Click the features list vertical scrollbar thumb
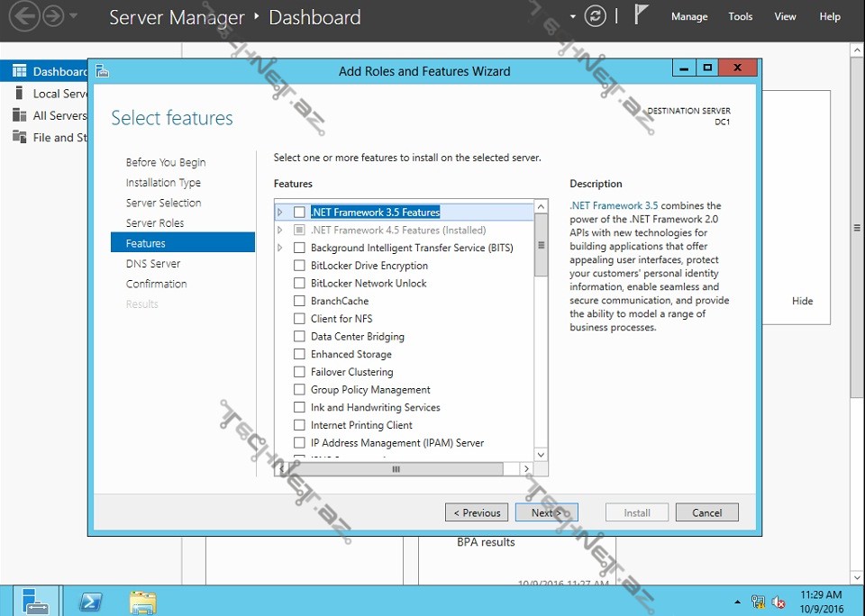Image resolution: width=865 pixels, height=616 pixels. coord(541,245)
